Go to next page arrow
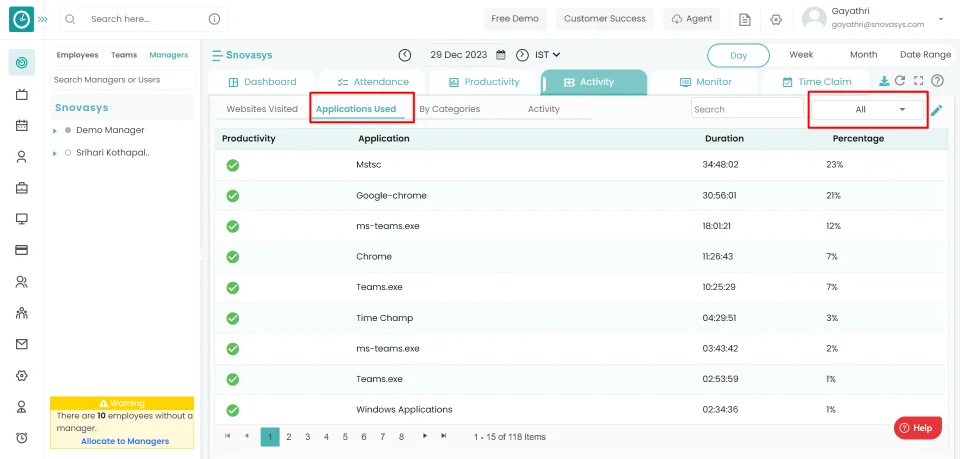 click(x=424, y=436)
